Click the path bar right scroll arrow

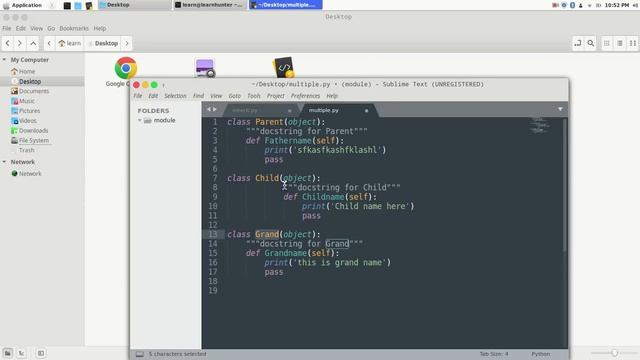pos(127,43)
